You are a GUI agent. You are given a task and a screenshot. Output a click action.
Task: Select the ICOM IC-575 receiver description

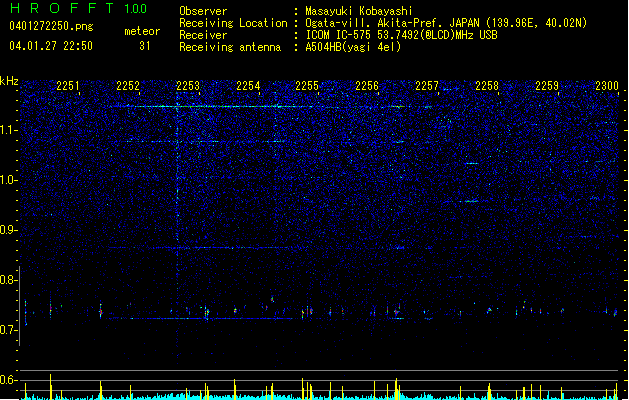(401, 35)
